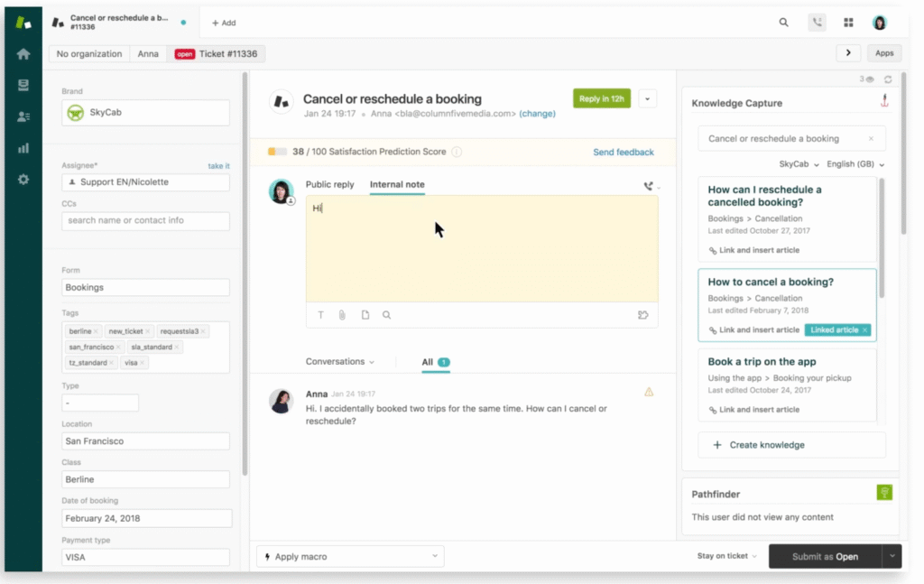Click the Satisfaction Prediction Score bar
924x584 pixels.
point(277,152)
